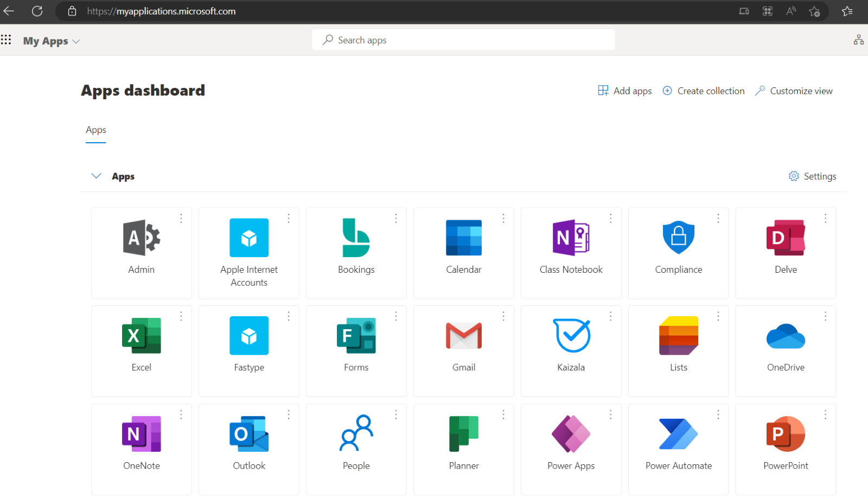Select the Apps tab

pos(96,130)
